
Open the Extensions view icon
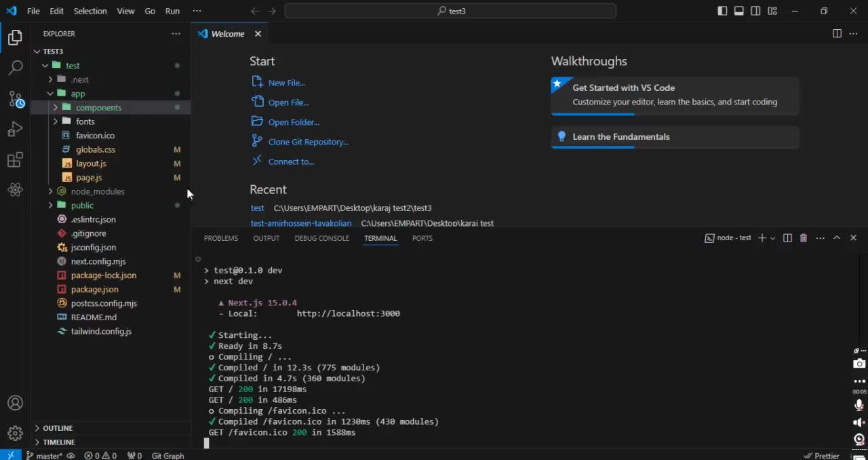coord(15,160)
